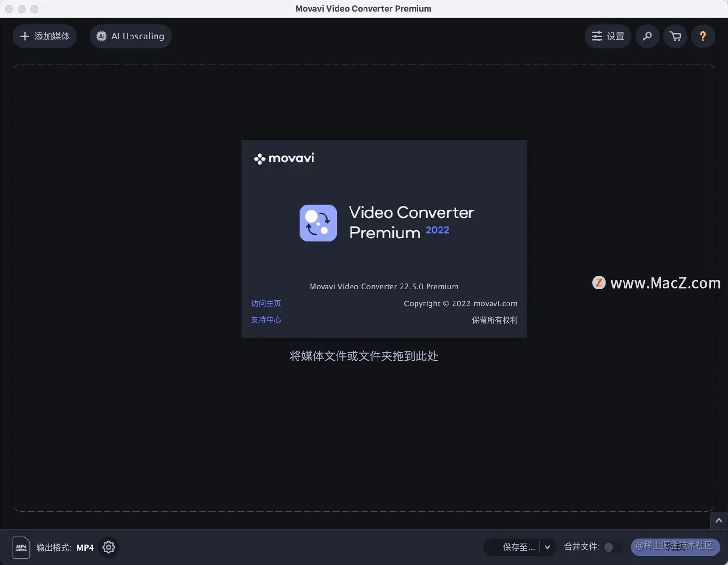This screenshot has width=728, height=565.
Task: Open the 支持中心 support link
Action: 266,320
